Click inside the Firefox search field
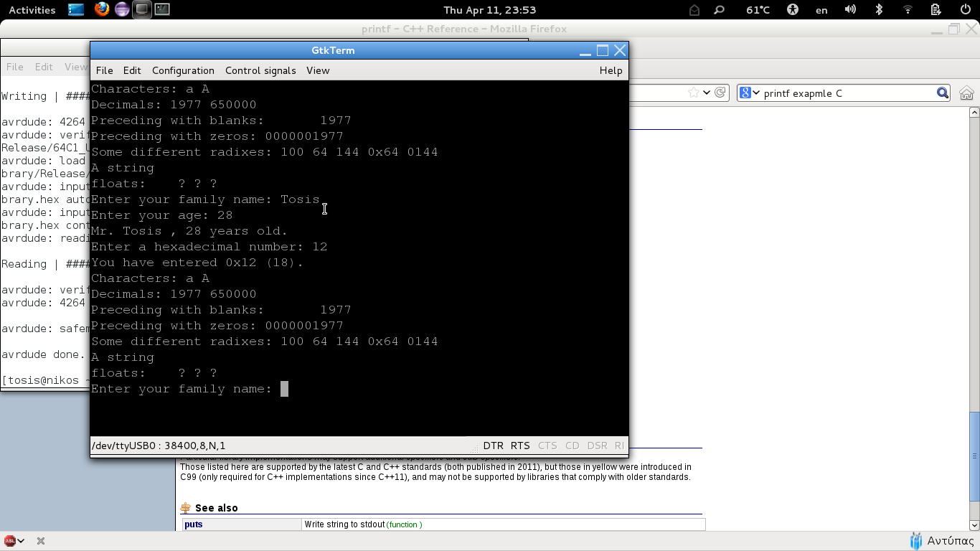 click(847, 93)
